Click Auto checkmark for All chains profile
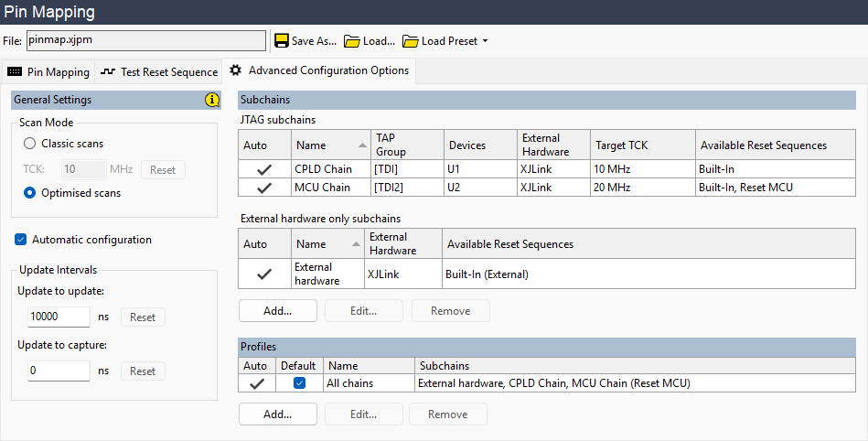 256,383
